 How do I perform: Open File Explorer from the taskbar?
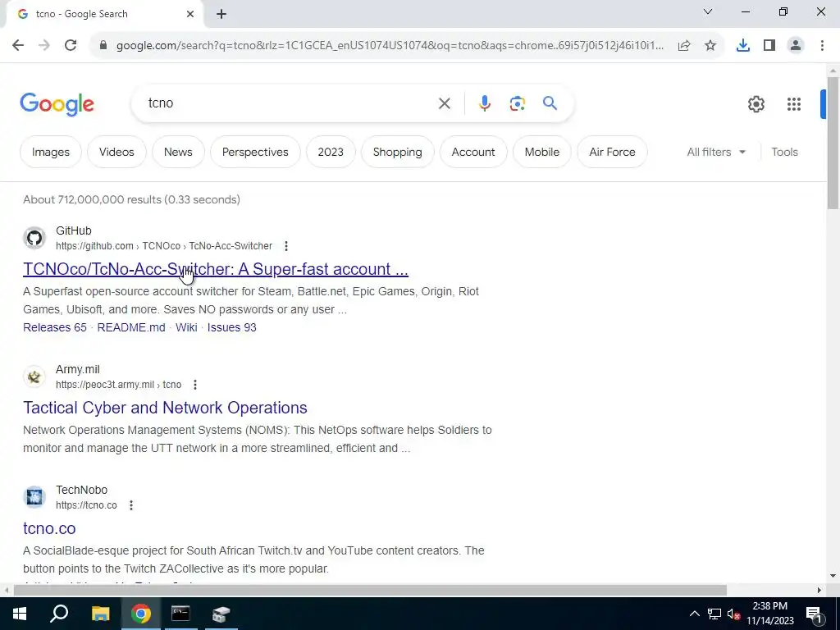coord(100,614)
